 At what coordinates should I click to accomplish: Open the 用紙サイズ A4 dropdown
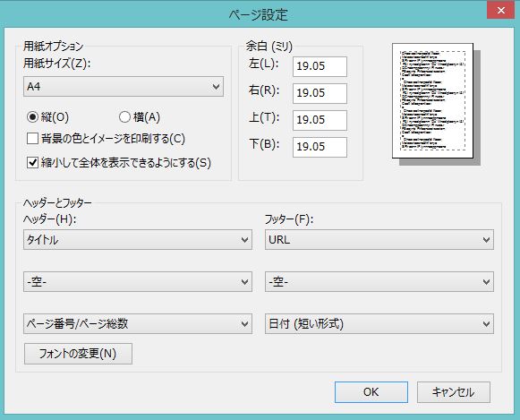pyautogui.click(x=124, y=87)
